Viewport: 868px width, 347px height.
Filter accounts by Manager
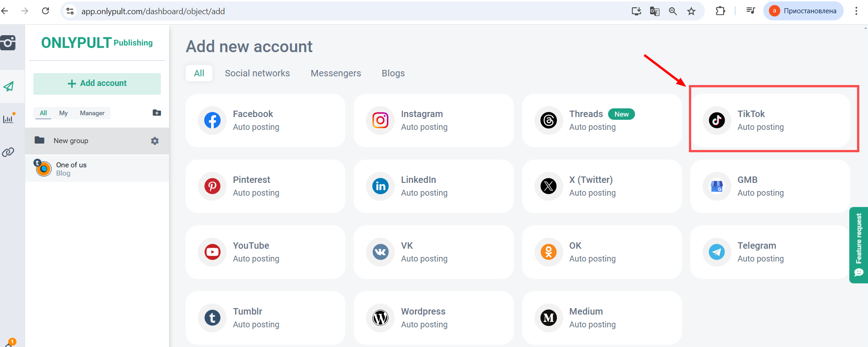point(92,113)
